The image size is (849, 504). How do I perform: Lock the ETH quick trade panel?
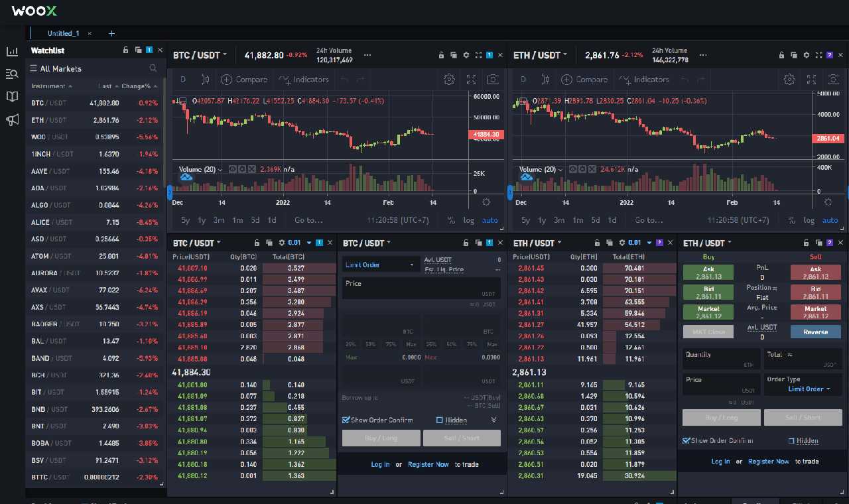807,243
